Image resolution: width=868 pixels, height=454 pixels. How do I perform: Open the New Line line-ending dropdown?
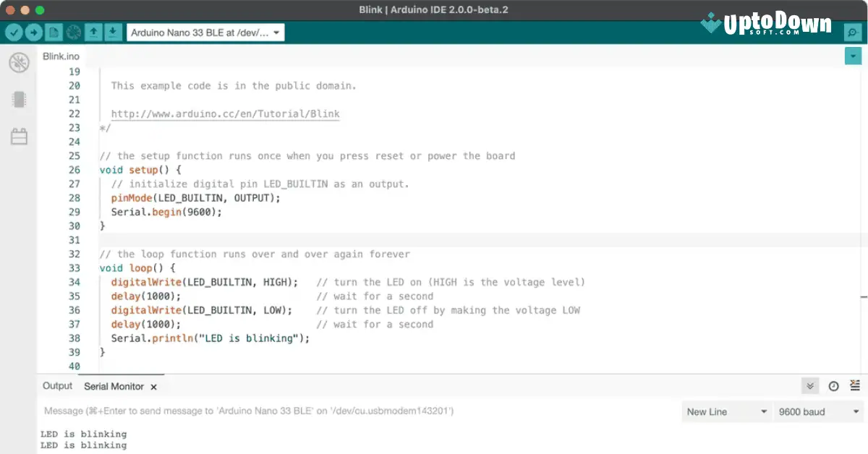pos(726,411)
